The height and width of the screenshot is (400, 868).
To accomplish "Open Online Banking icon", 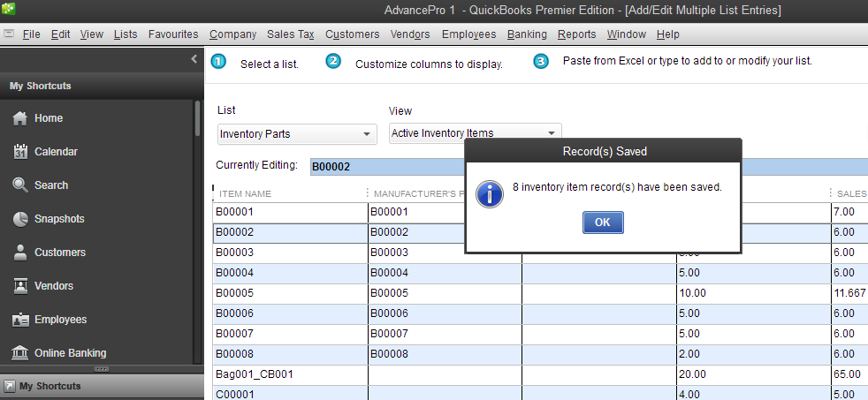I will pyautogui.click(x=20, y=353).
